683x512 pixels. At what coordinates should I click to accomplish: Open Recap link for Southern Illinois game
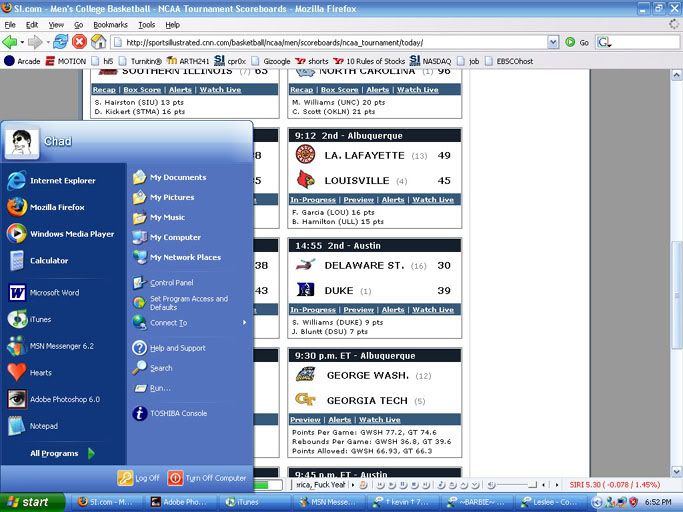[104, 89]
